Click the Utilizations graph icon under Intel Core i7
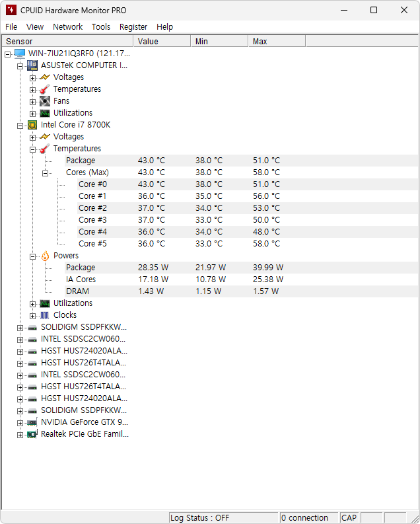Screen dimensions: 420x524 click(x=45, y=303)
